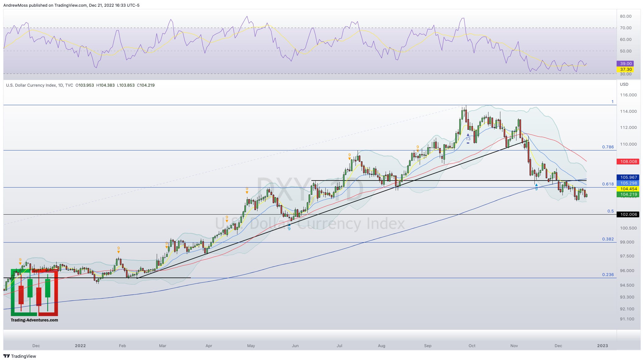The width and height of the screenshot is (644, 362).
Task: Select the red 108.008 price label
Action: pyautogui.click(x=628, y=161)
